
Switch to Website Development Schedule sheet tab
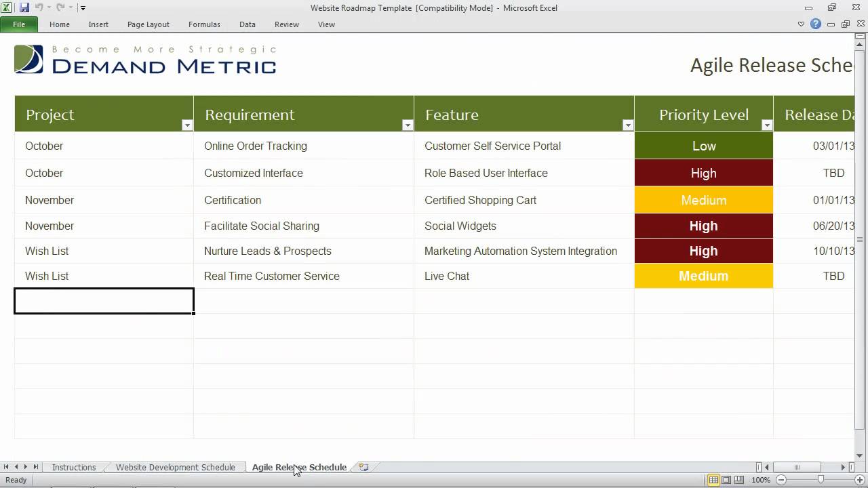click(x=175, y=467)
